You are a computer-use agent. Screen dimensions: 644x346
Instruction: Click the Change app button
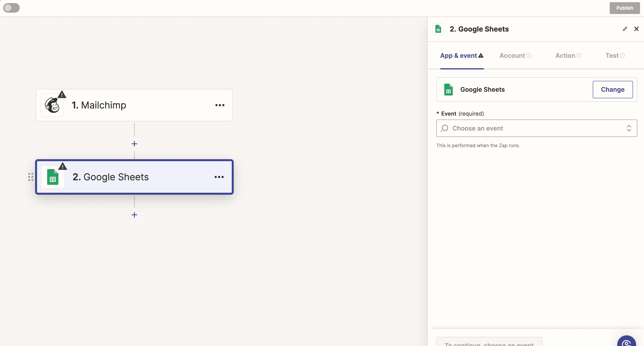pos(612,90)
